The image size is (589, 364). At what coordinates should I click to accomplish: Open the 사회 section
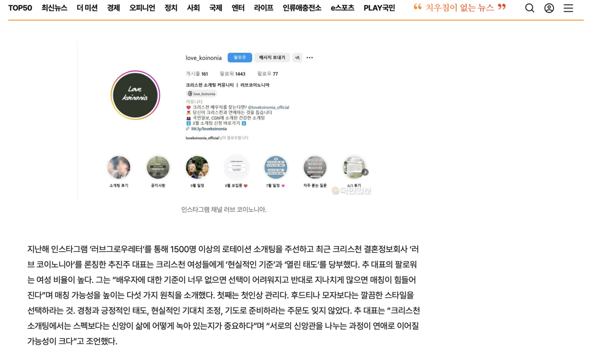[193, 8]
